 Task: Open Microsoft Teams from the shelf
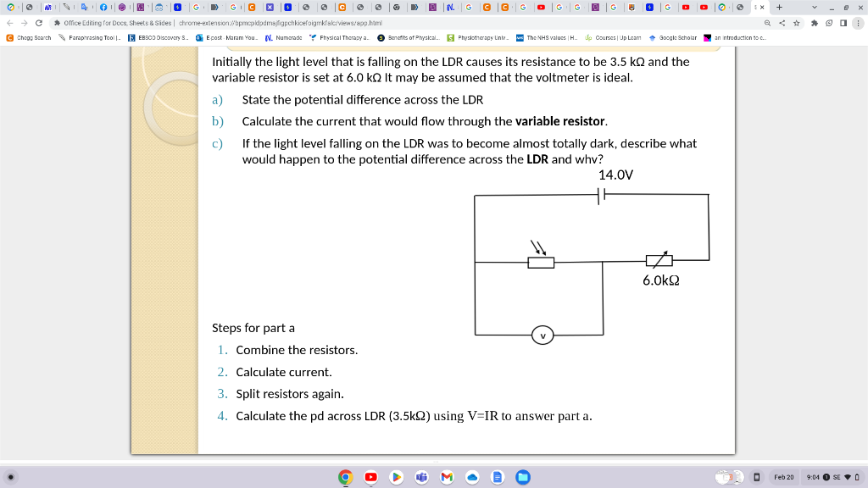click(x=421, y=477)
